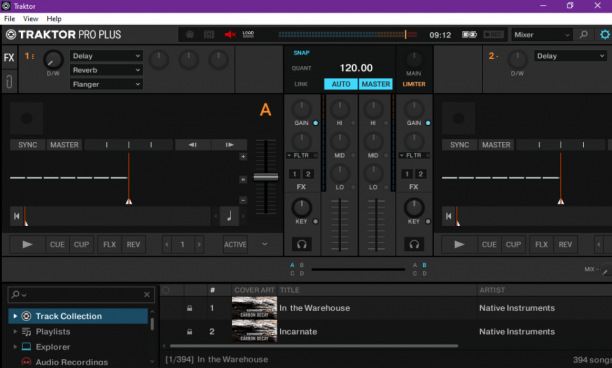612x368 pixels.
Task: Click the Track Collection disc icon
Action: [x=26, y=316]
